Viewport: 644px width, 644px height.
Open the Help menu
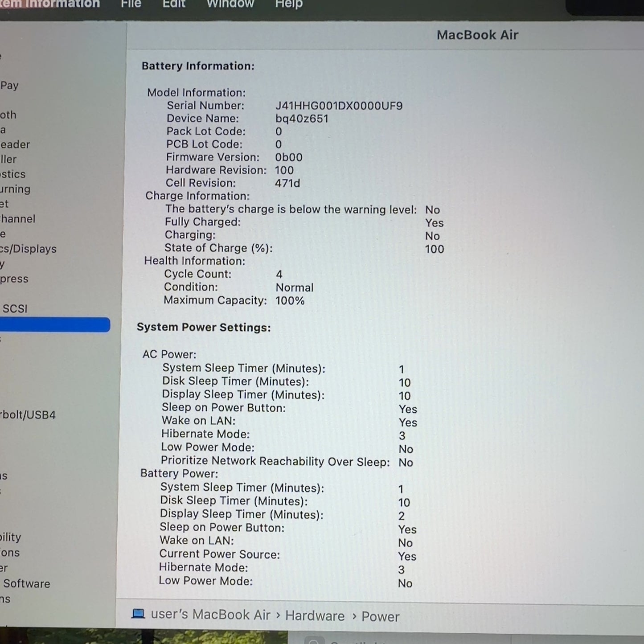[x=289, y=4]
